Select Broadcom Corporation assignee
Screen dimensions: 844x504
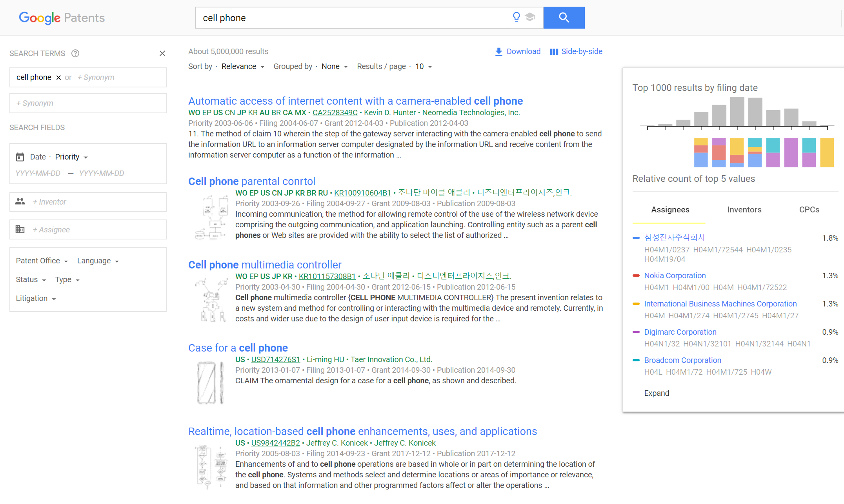pos(682,360)
